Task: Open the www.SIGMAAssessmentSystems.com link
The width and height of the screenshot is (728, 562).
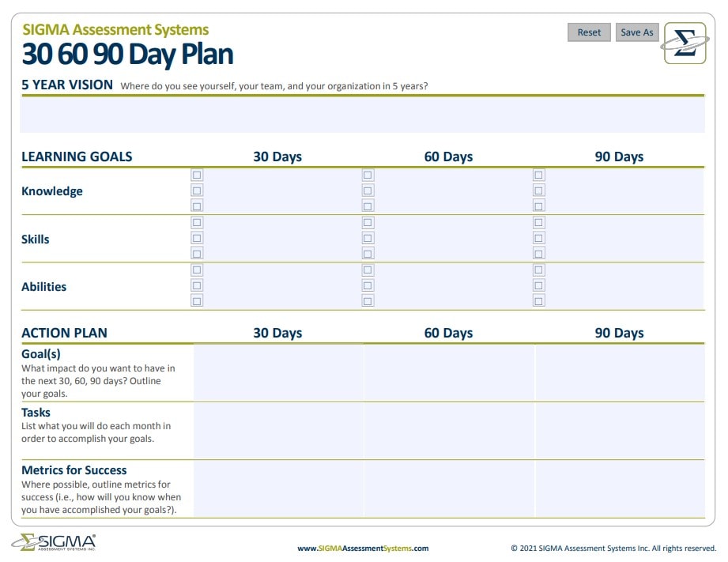Action: 363,548
